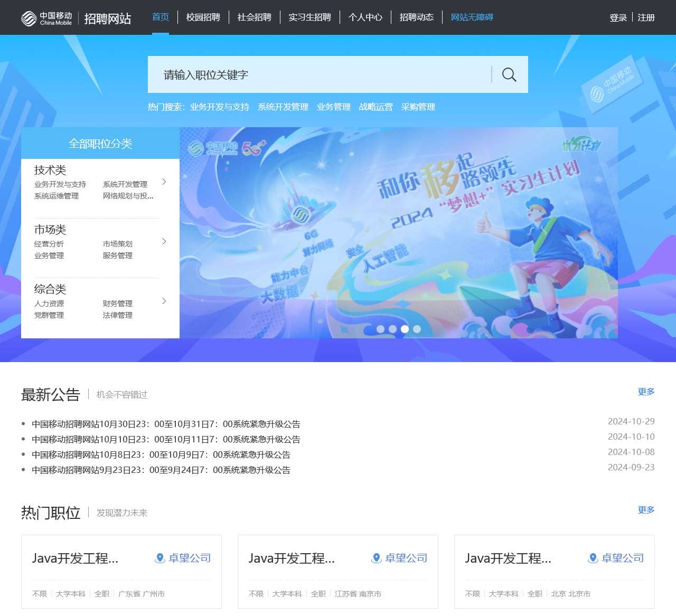
Task: Open the 全部职位分类 header
Action: coord(100,143)
